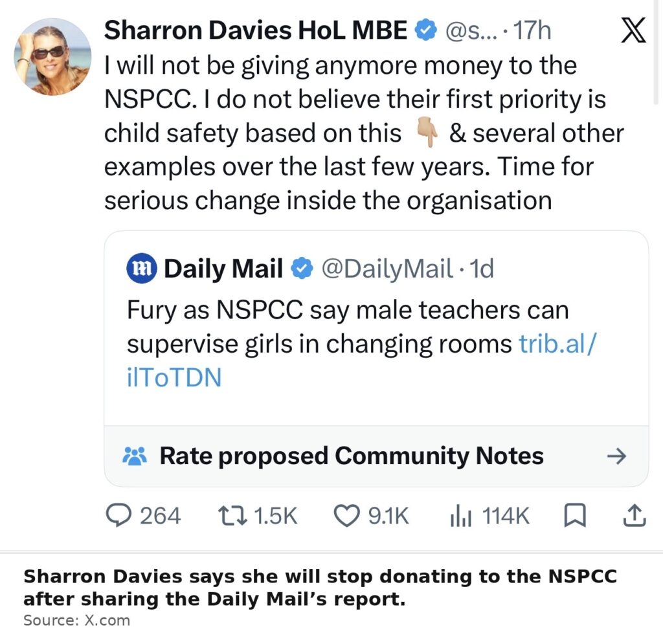Screen dimensions: 663x644
Task: Click Rate proposed Community Notes
Action: coord(352,456)
